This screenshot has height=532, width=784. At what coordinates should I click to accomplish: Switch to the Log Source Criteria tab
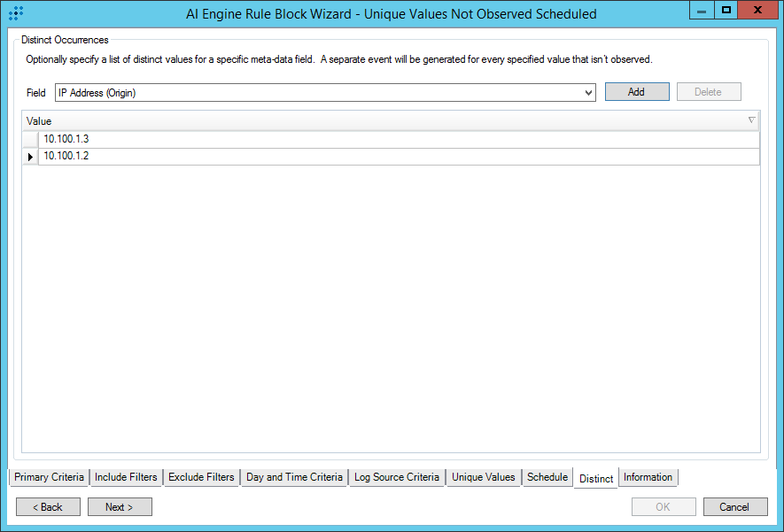(x=396, y=477)
